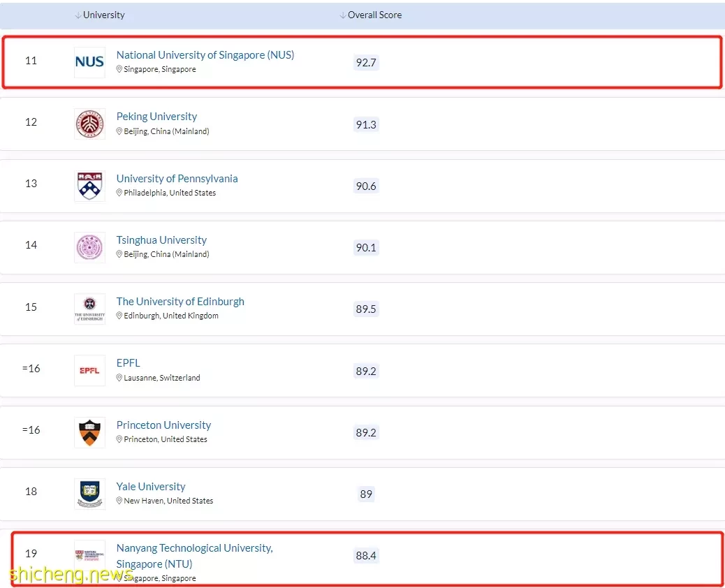Open National University of Singapore (NUS) link

click(205, 55)
